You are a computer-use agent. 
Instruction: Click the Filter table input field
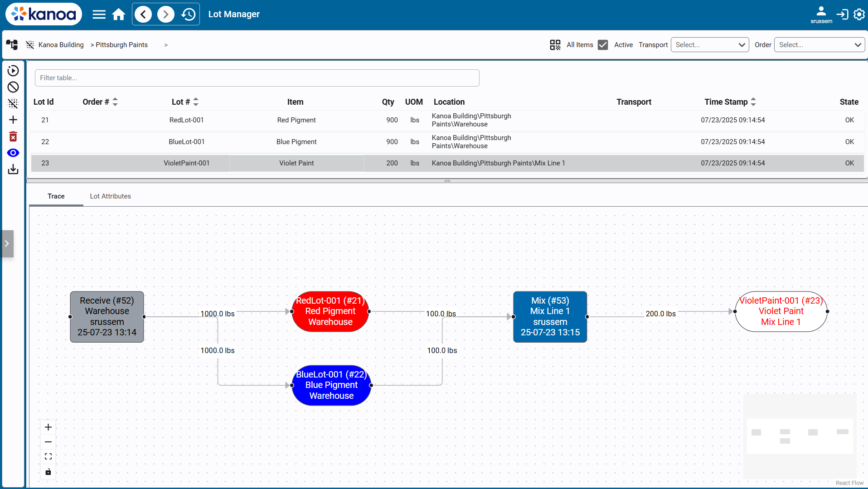[257, 78]
